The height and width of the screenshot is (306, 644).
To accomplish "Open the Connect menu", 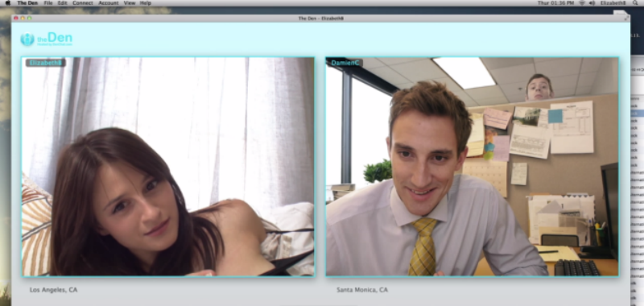I will pyautogui.click(x=83, y=3).
